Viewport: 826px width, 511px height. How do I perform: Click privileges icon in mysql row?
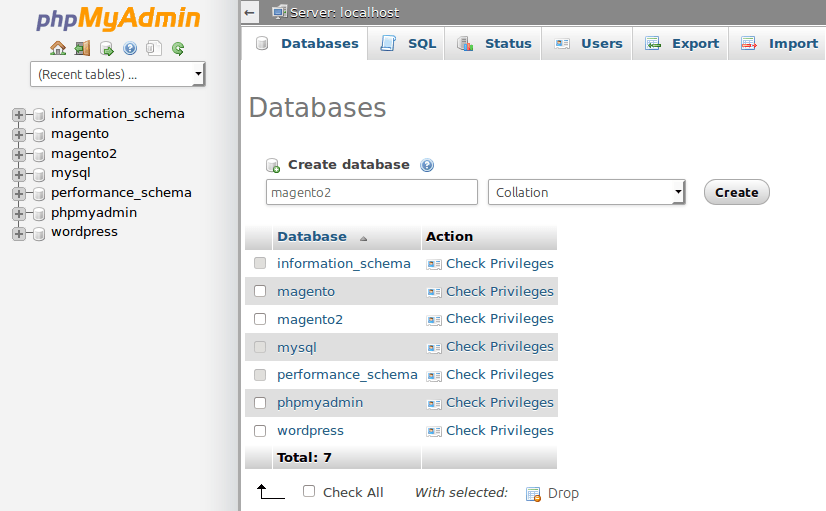[434, 348]
